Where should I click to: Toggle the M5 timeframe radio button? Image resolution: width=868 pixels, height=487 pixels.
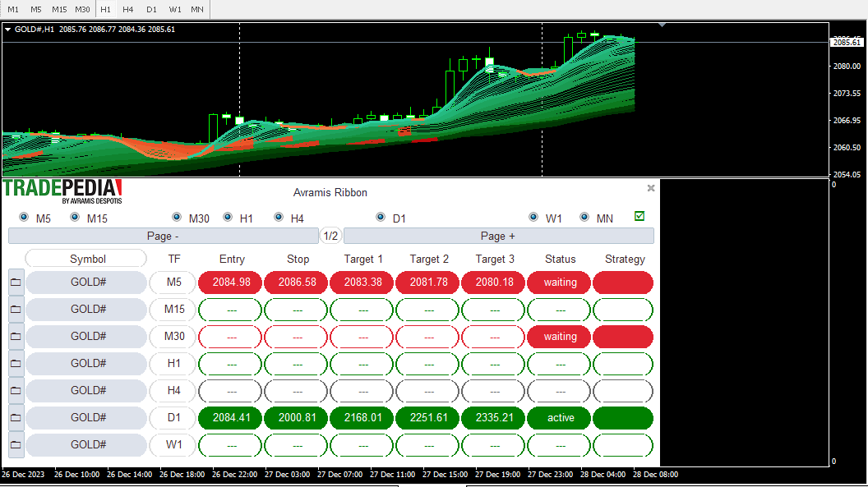pos(24,218)
